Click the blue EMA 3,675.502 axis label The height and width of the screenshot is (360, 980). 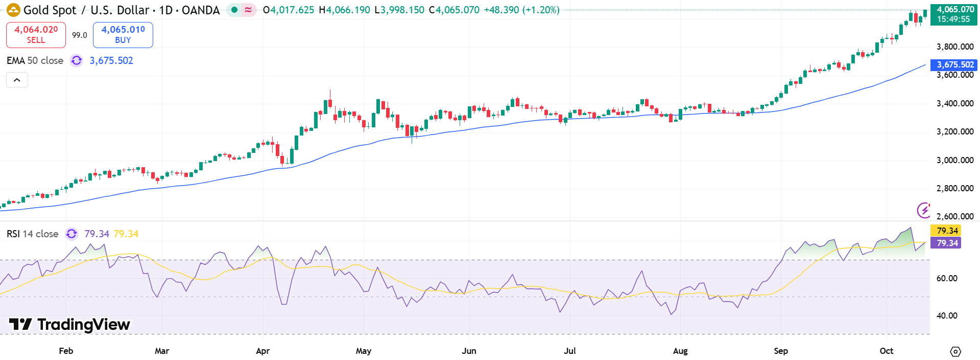pos(953,64)
